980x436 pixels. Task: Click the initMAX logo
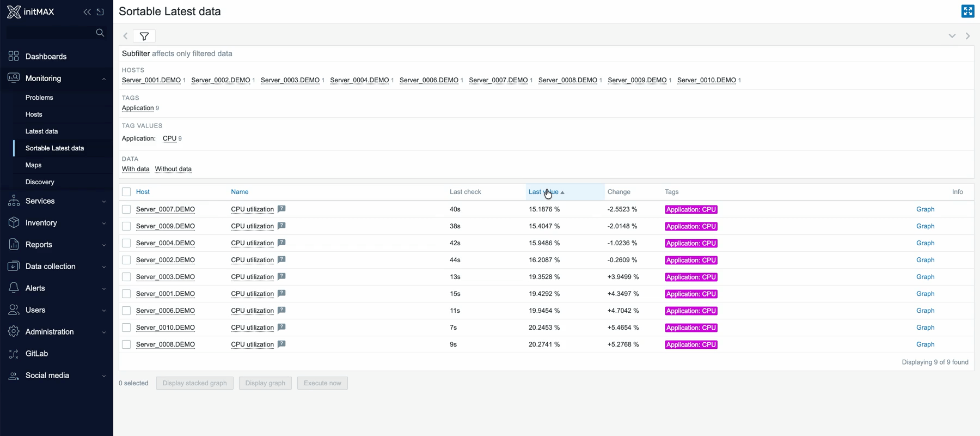click(30, 12)
